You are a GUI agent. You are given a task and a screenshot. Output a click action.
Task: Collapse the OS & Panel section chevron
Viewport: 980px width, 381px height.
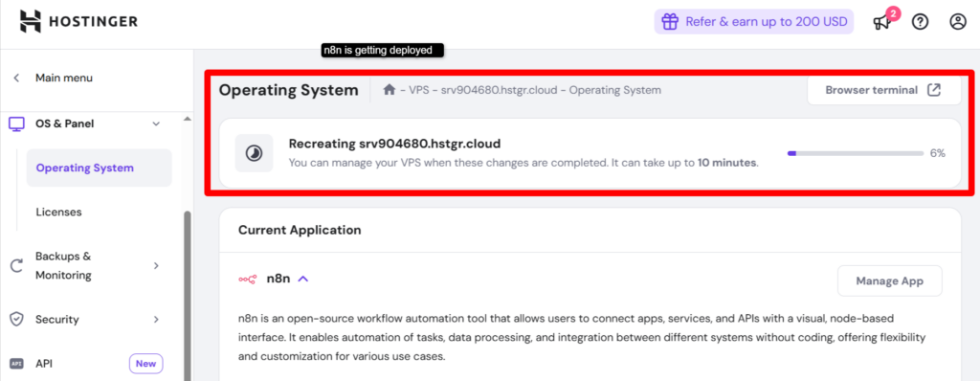click(156, 123)
